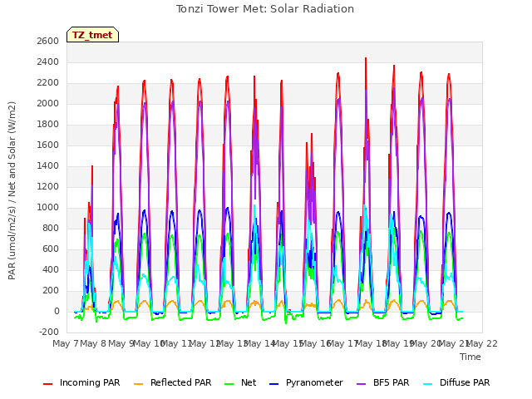Click the 1800 y-axis tick label
The image size is (532, 399).
48,125
